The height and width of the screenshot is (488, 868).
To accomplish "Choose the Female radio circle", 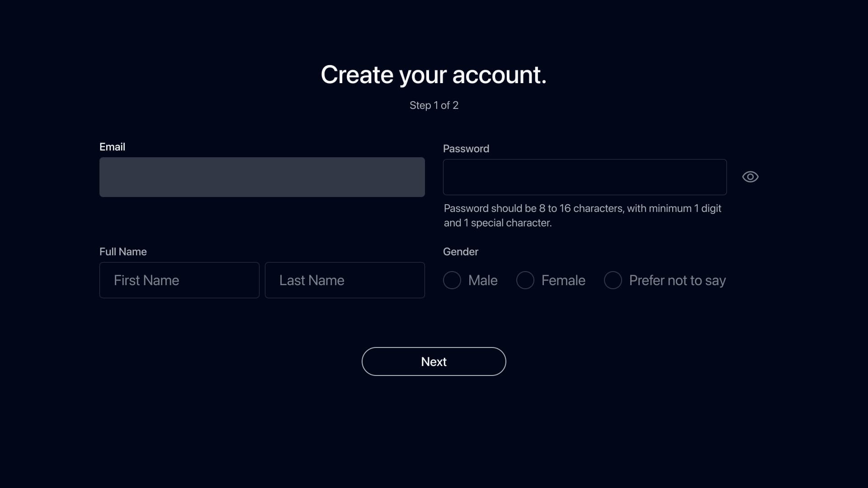I will (525, 280).
